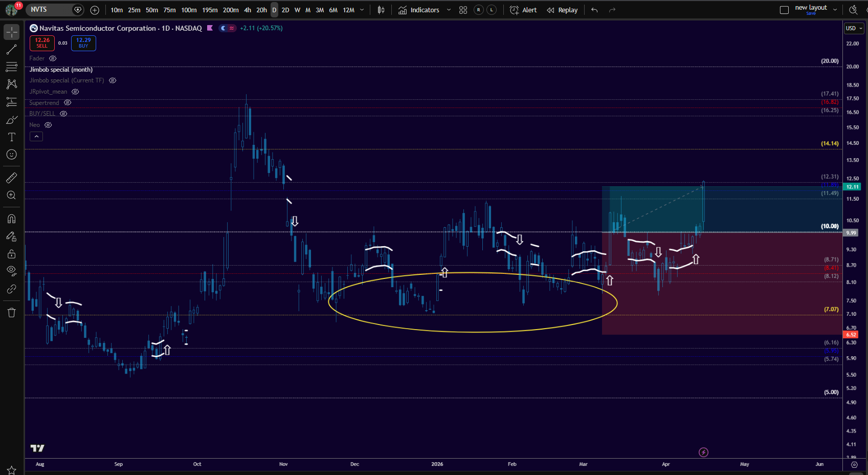
Task: Open the USD currency dropdown
Action: click(x=854, y=28)
